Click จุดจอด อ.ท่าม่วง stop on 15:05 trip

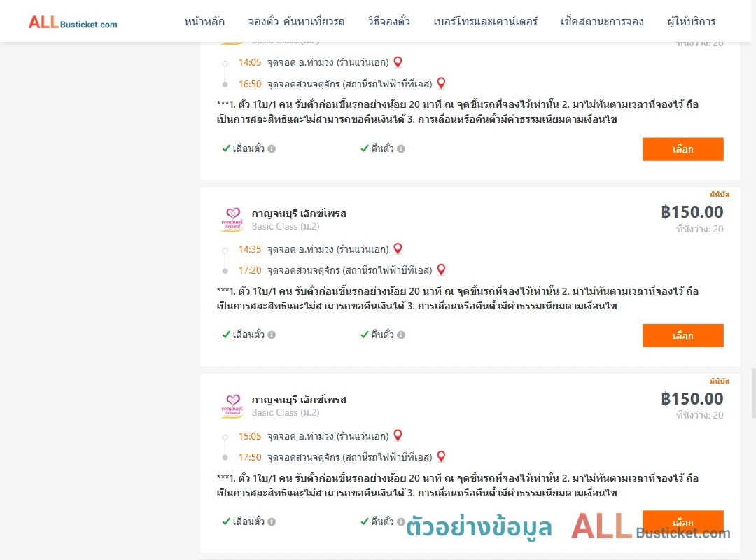click(x=328, y=437)
